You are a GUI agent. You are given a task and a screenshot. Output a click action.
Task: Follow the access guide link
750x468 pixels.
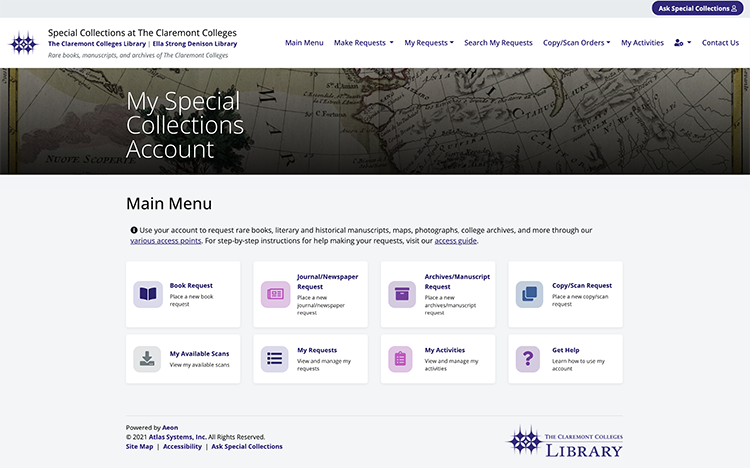455,241
